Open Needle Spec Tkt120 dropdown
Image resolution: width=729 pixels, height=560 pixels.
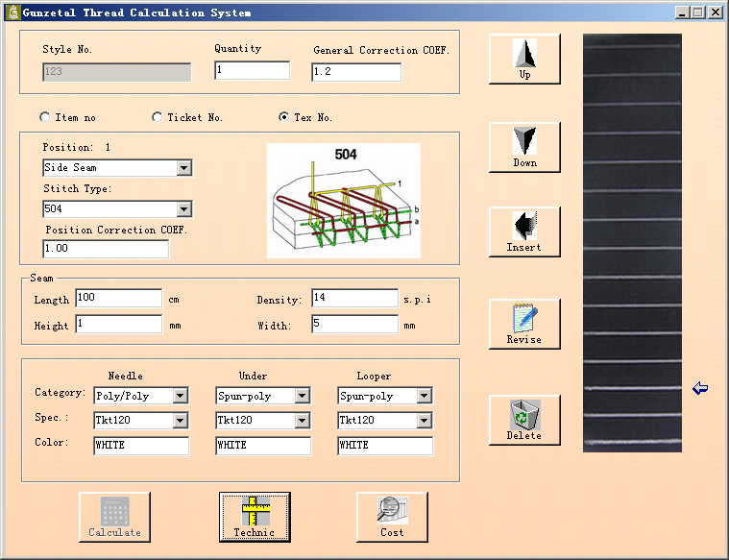click(x=181, y=421)
